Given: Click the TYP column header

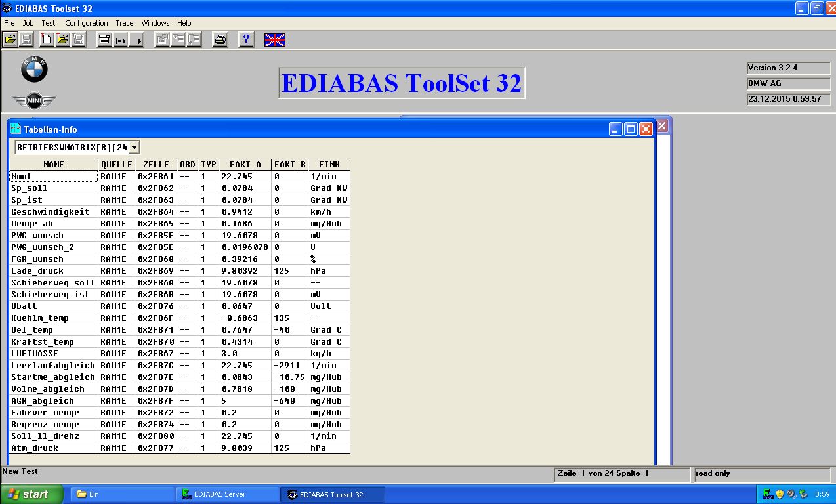Looking at the screenshot, I should pos(209,165).
